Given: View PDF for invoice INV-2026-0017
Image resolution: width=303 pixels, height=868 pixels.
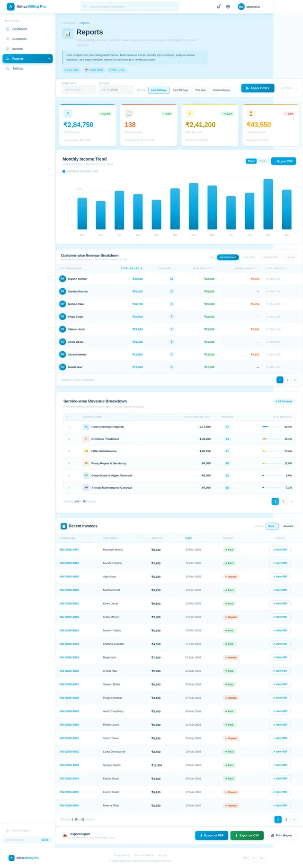Looking at the screenshot, I should click(x=280, y=550).
